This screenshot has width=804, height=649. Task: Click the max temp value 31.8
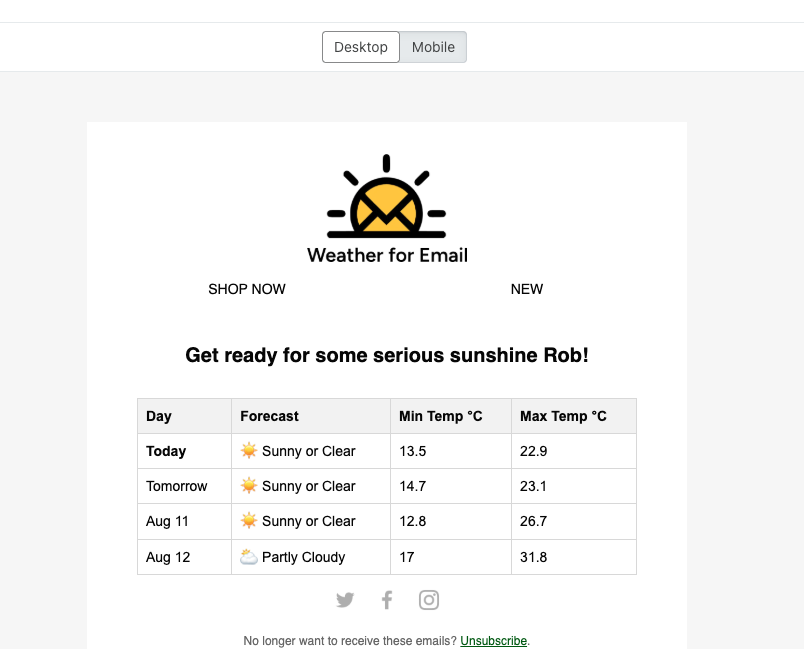[x=533, y=557]
